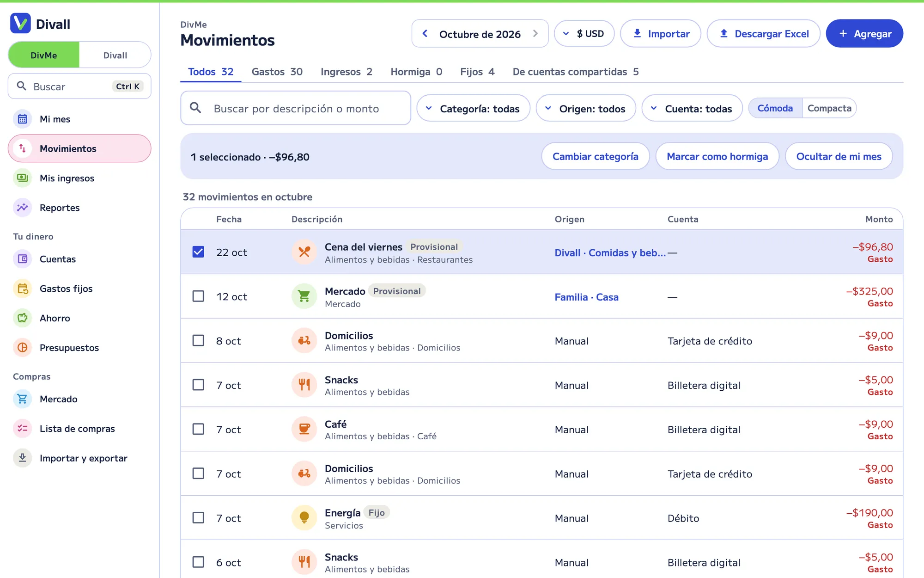Viewport: 924px width, 578px height.
Task: Open Gastos fijos calendar icon
Action: coord(22,289)
